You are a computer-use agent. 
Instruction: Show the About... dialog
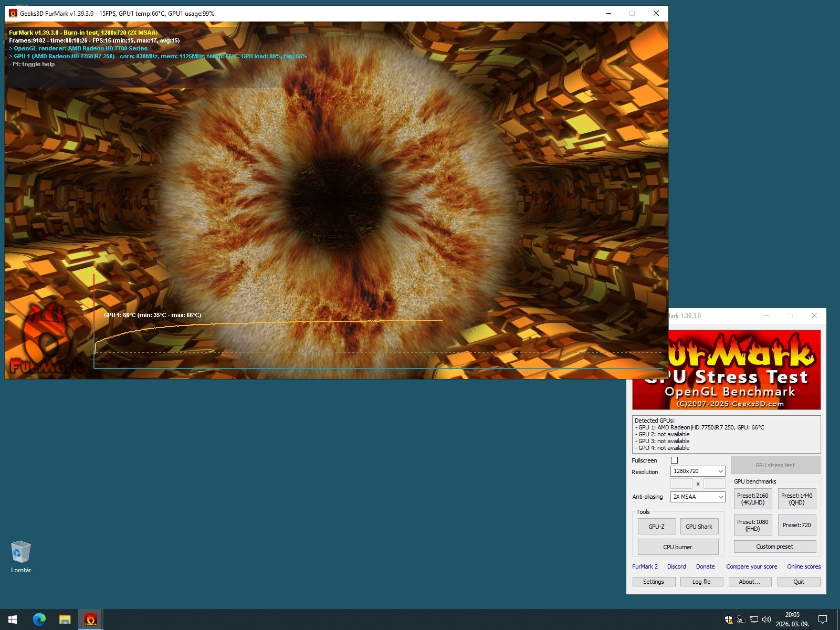click(x=750, y=582)
